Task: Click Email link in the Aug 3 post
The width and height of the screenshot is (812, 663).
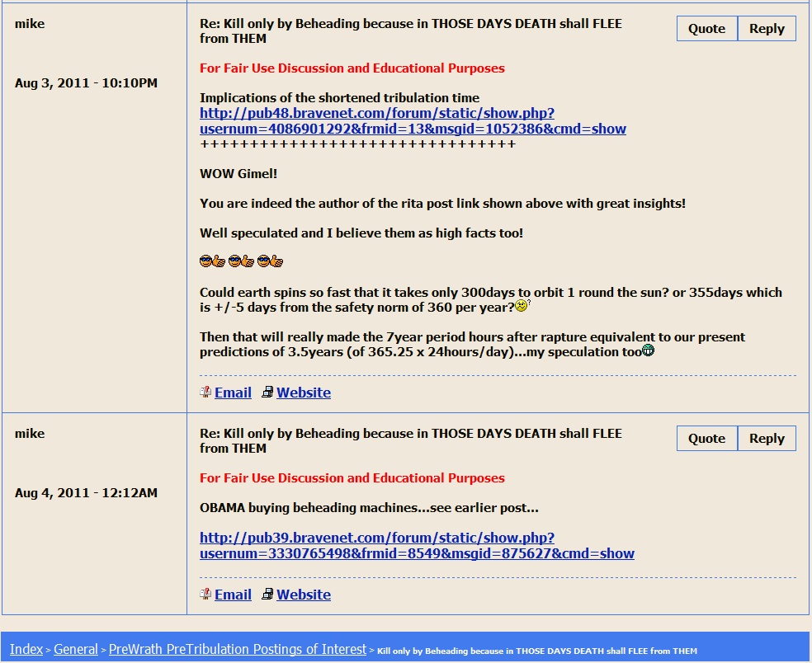Action: pos(233,393)
